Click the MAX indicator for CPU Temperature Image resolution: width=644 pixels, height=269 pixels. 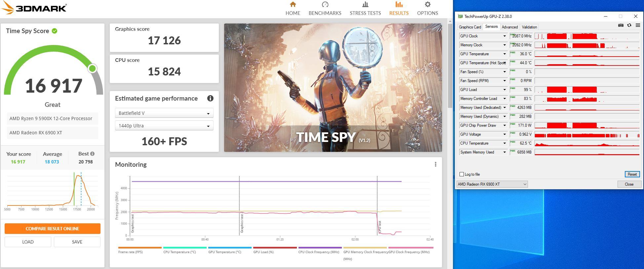(513, 142)
